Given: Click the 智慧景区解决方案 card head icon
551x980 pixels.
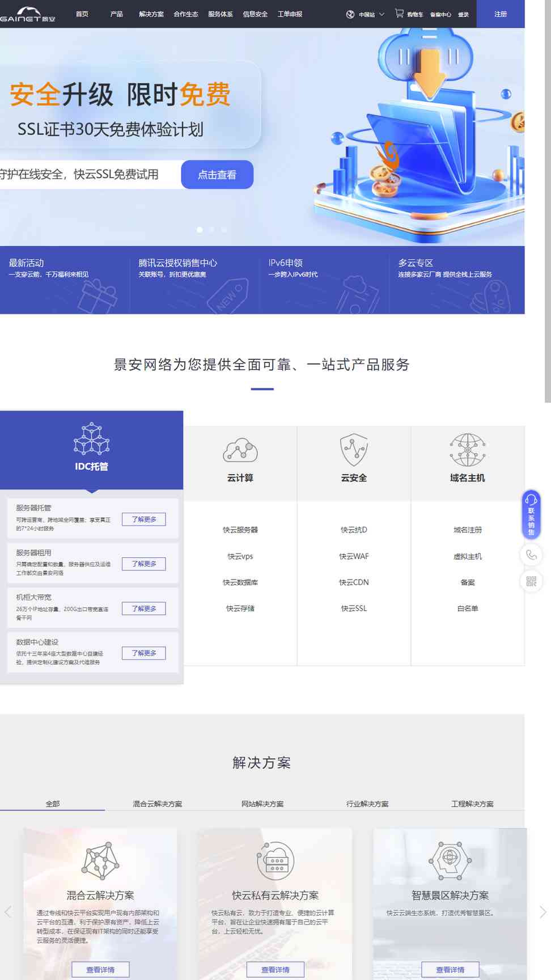Looking at the screenshot, I should click(450, 861).
